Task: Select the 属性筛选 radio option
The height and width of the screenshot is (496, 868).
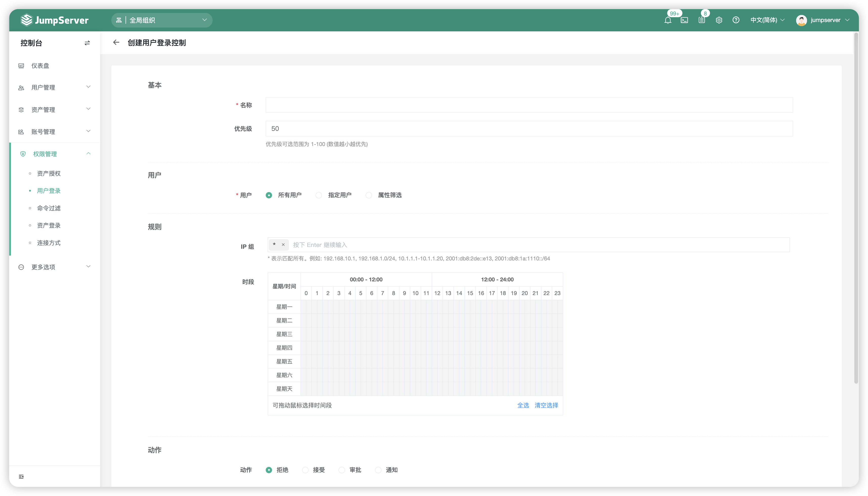Action: tap(369, 195)
